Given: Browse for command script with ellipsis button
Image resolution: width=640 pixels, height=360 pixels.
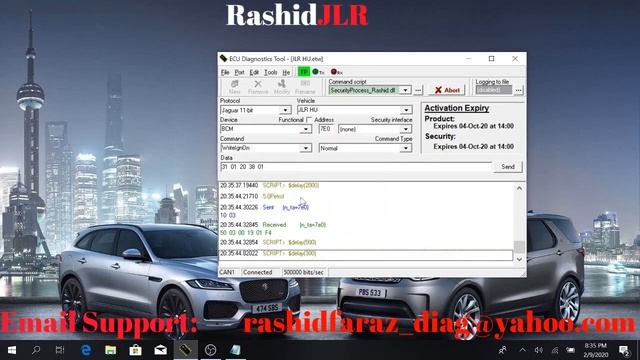Looking at the screenshot, I should pyautogui.click(x=418, y=90).
